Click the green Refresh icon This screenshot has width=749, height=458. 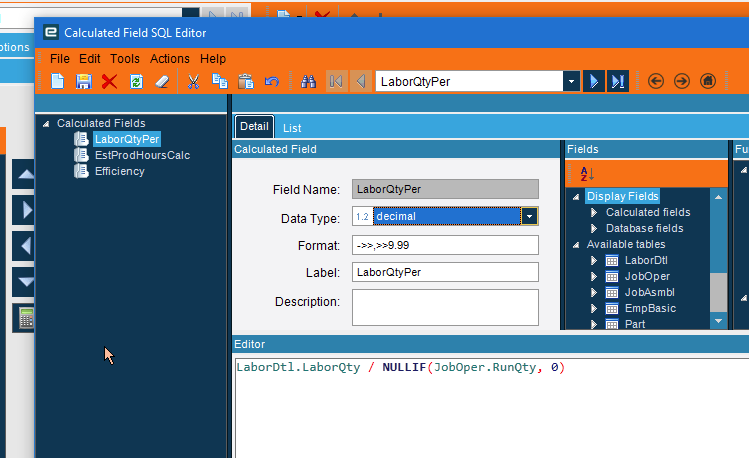tap(136, 82)
